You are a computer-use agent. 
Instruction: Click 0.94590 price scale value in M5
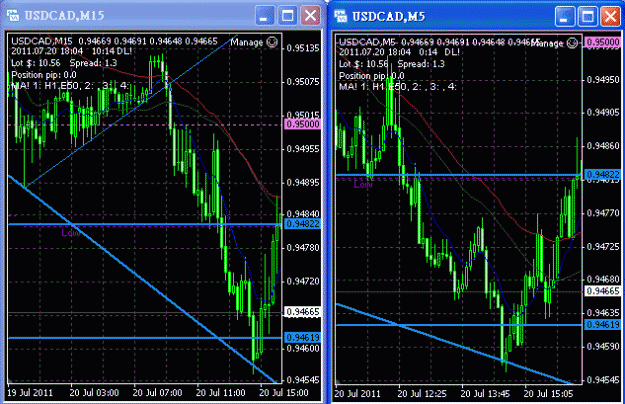[x=603, y=346]
